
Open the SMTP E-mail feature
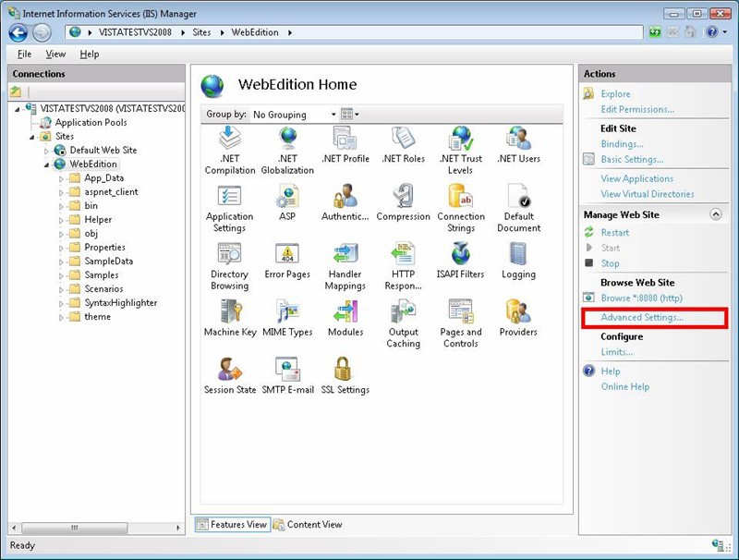pyautogui.click(x=287, y=376)
